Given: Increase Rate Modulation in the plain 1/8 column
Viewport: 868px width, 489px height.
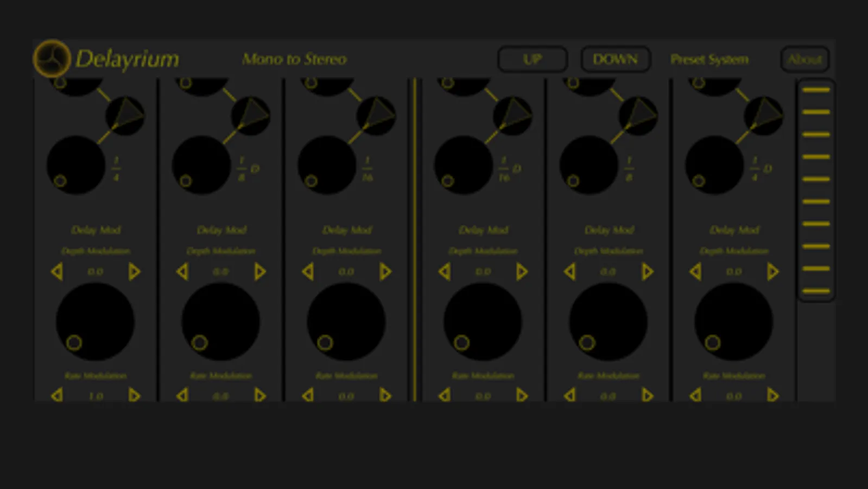Looking at the screenshot, I should click(x=647, y=395).
